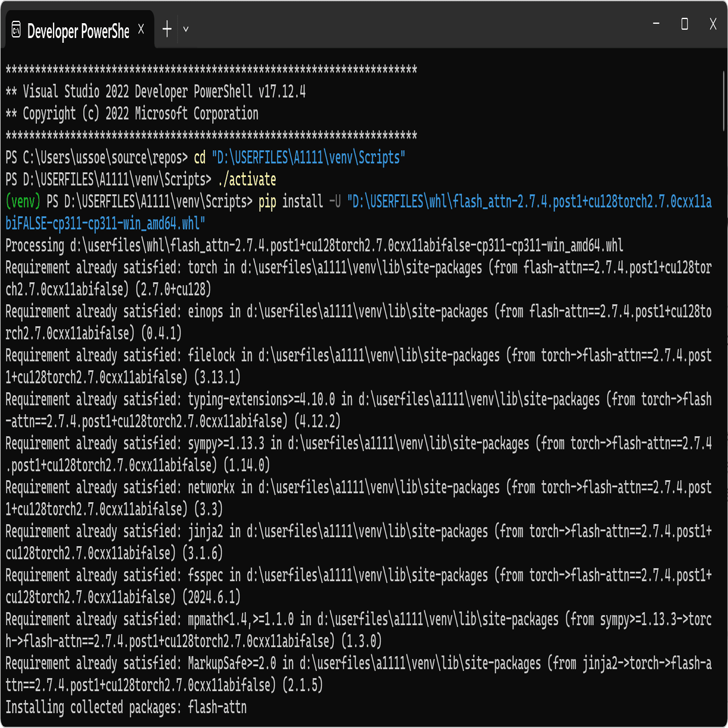
Task: Close the Developer PowerShell tab
Action: [141, 29]
